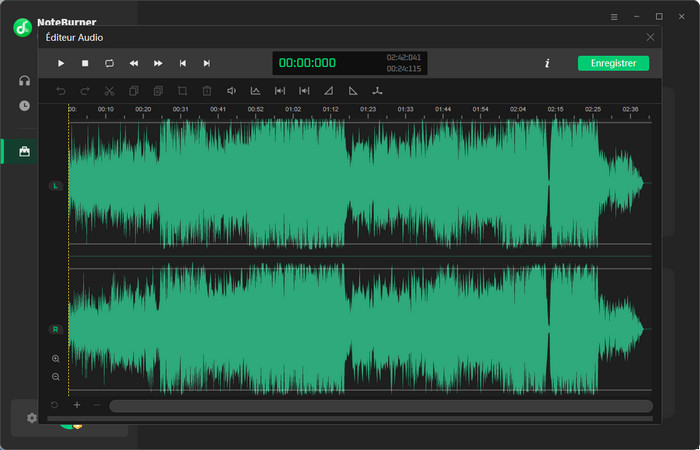Crop to the selection

point(182,91)
